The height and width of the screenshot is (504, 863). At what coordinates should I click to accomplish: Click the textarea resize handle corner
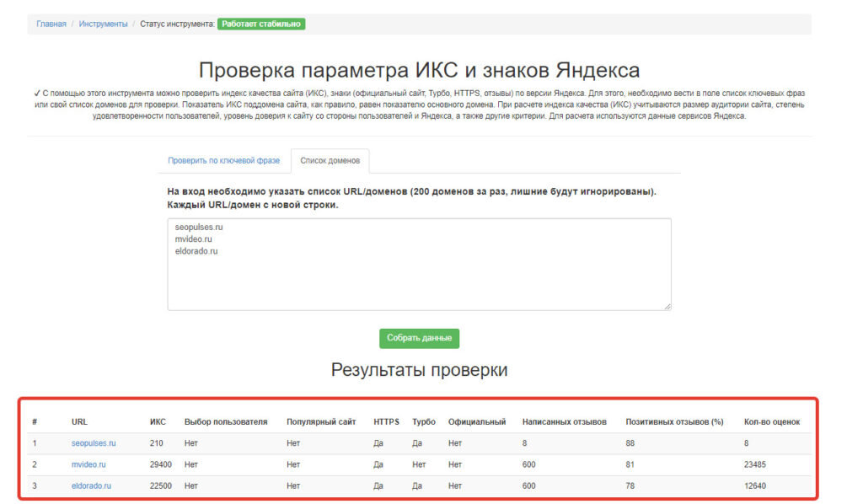(667, 307)
